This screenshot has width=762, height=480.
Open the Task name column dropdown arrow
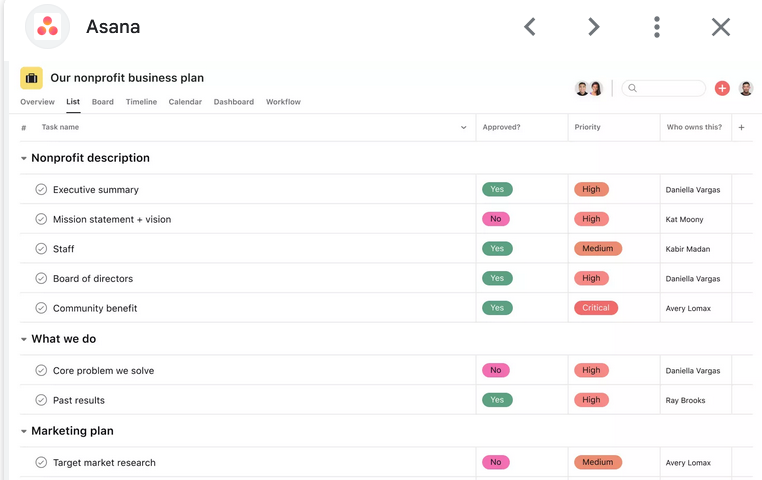[x=463, y=127]
